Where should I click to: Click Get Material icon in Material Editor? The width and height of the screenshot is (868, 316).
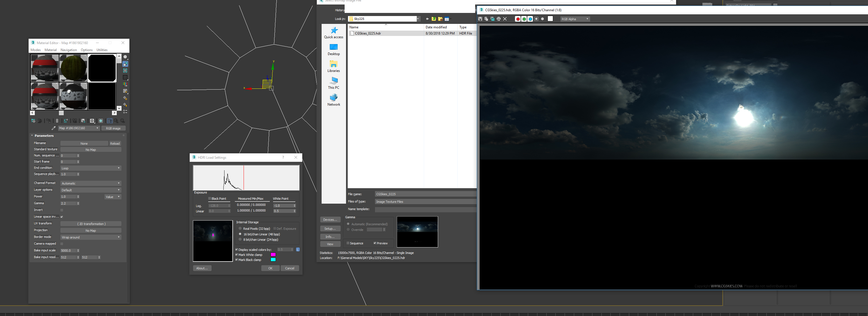click(33, 121)
